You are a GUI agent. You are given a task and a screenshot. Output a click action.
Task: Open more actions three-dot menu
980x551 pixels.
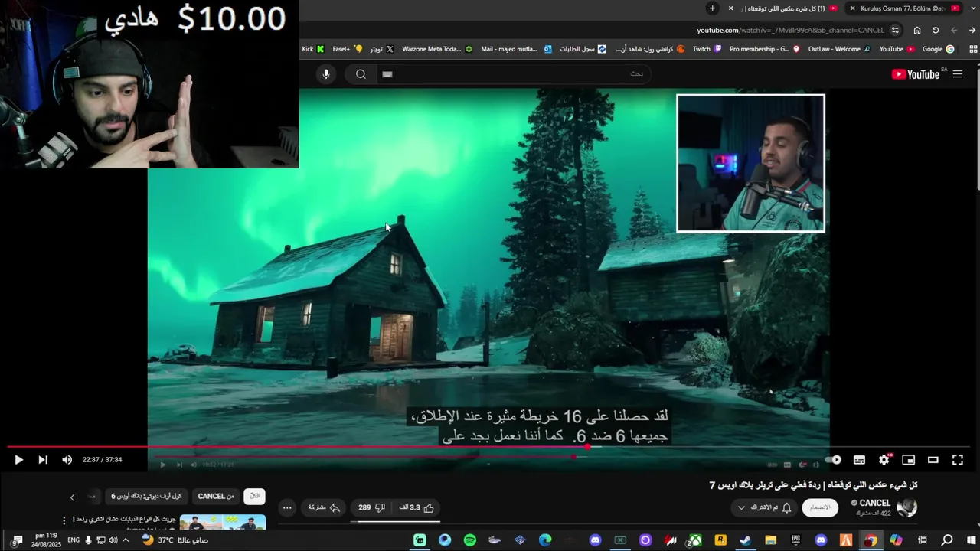[x=287, y=507]
